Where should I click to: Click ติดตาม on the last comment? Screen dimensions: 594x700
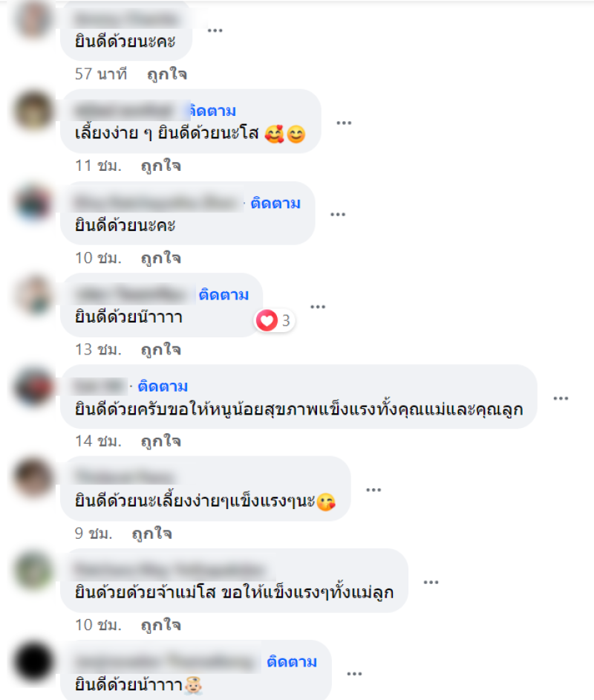292,661
